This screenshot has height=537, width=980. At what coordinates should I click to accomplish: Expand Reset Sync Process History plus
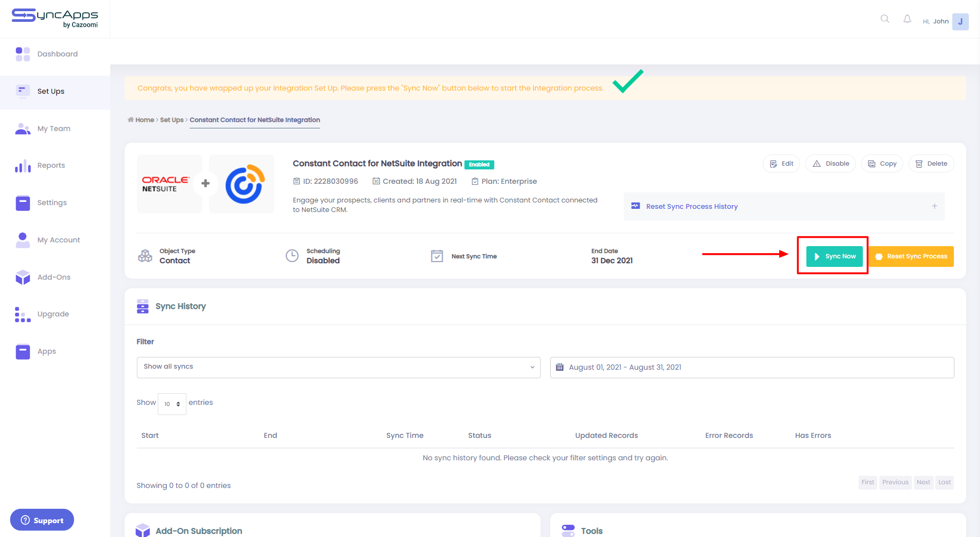tap(934, 206)
